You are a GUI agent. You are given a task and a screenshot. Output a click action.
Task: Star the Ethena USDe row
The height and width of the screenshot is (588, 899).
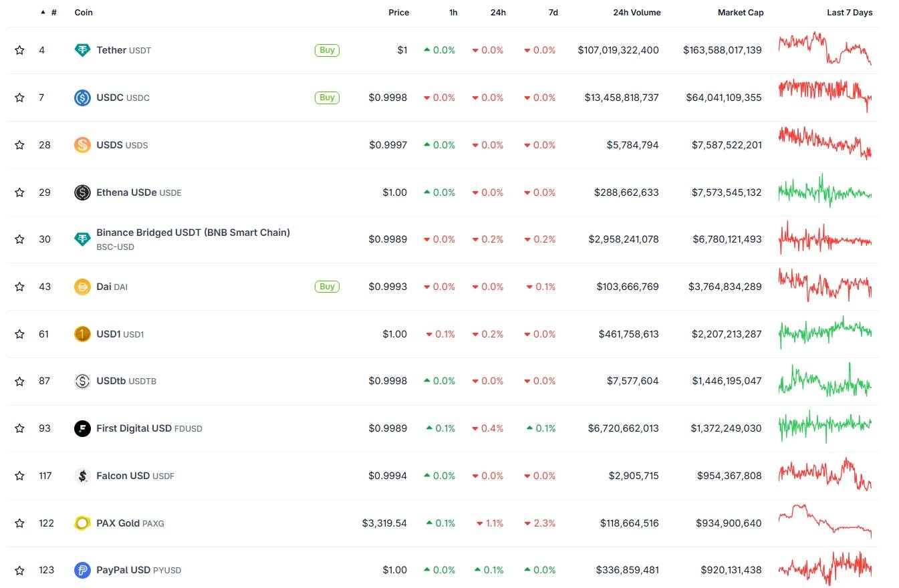tap(19, 192)
